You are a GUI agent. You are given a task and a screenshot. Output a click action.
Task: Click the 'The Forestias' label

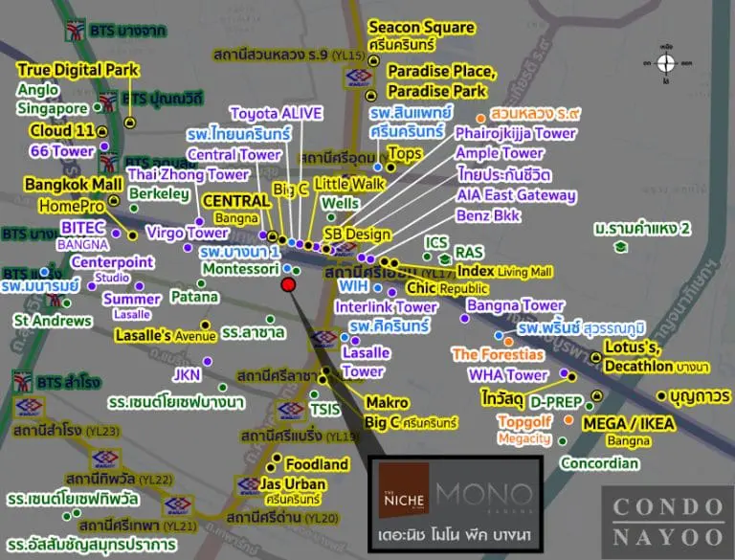click(498, 354)
